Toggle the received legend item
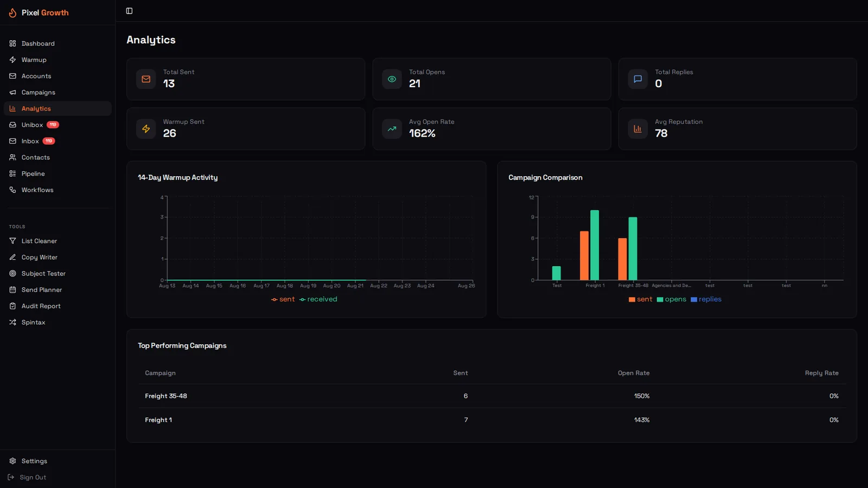The image size is (868, 488). pyautogui.click(x=318, y=299)
